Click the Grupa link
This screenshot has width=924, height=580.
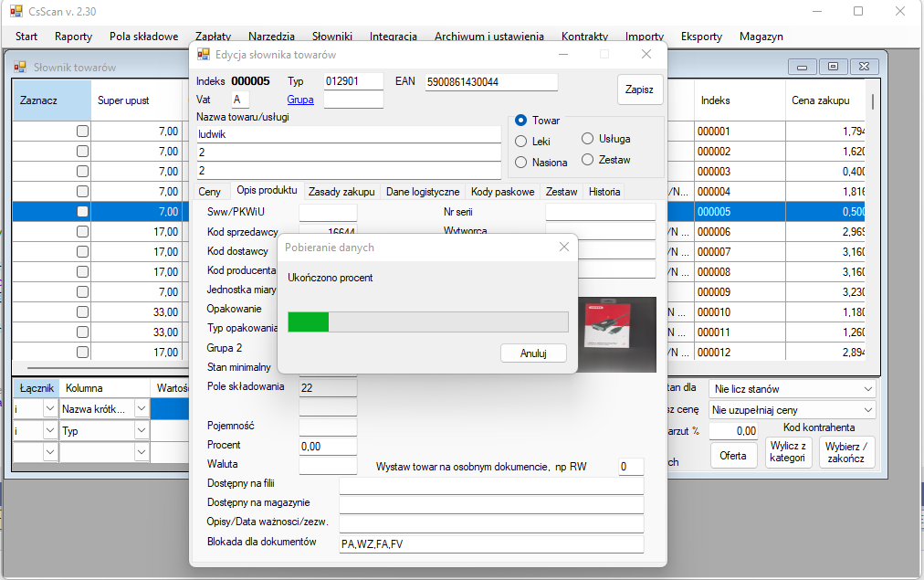coord(300,100)
